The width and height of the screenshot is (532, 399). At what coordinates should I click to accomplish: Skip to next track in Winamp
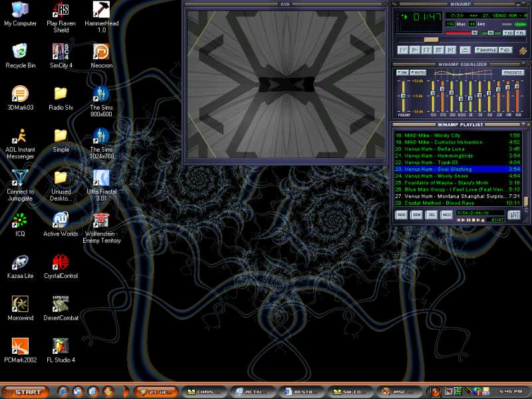[x=451, y=50]
